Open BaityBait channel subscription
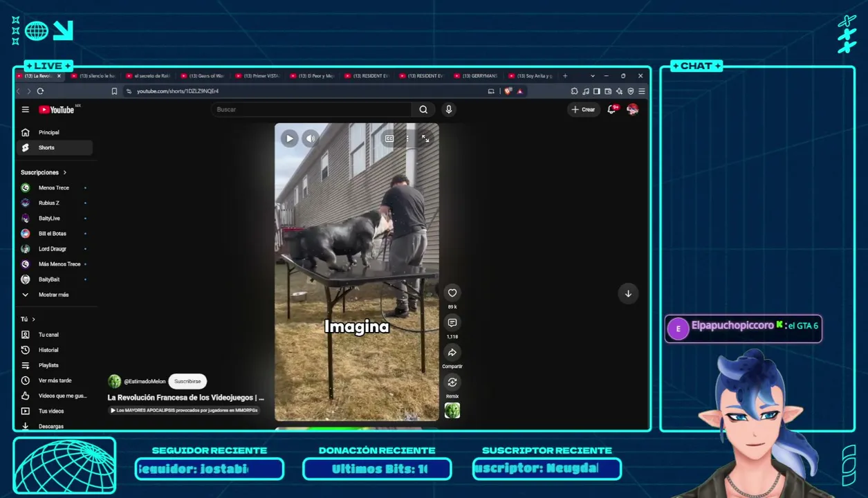Viewport: 868px width, 498px height. coord(55,279)
